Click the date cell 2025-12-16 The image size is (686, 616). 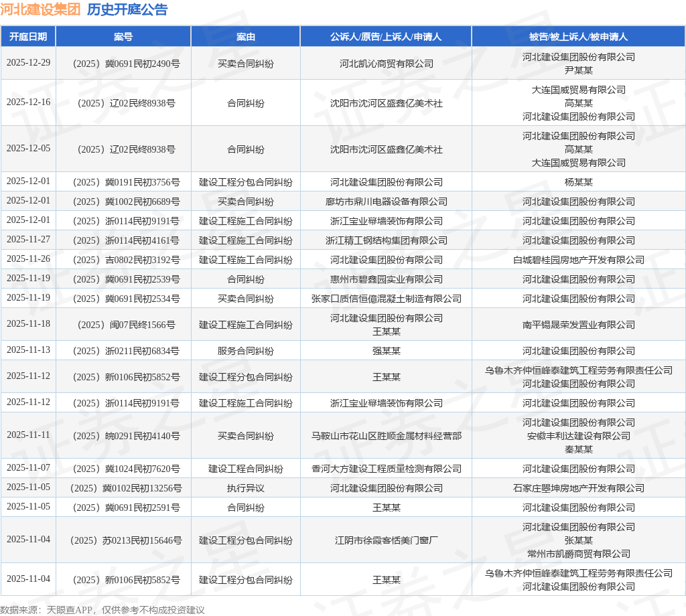point(28,102)
